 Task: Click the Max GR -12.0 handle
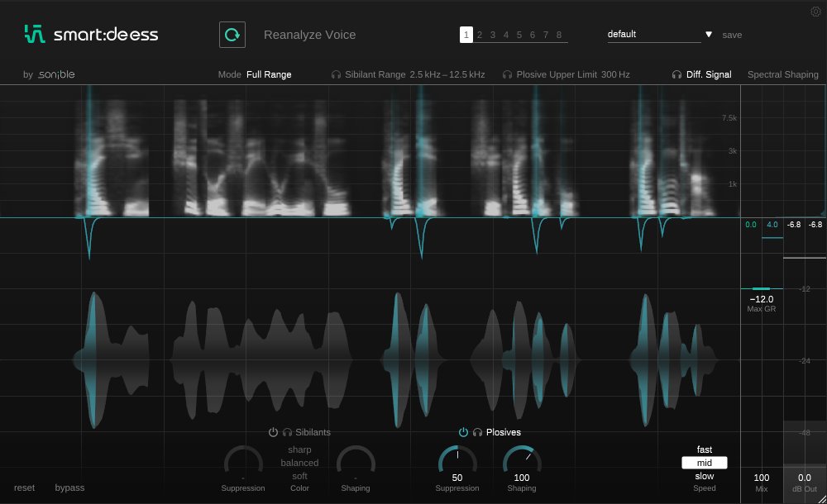tap(761, 289)
